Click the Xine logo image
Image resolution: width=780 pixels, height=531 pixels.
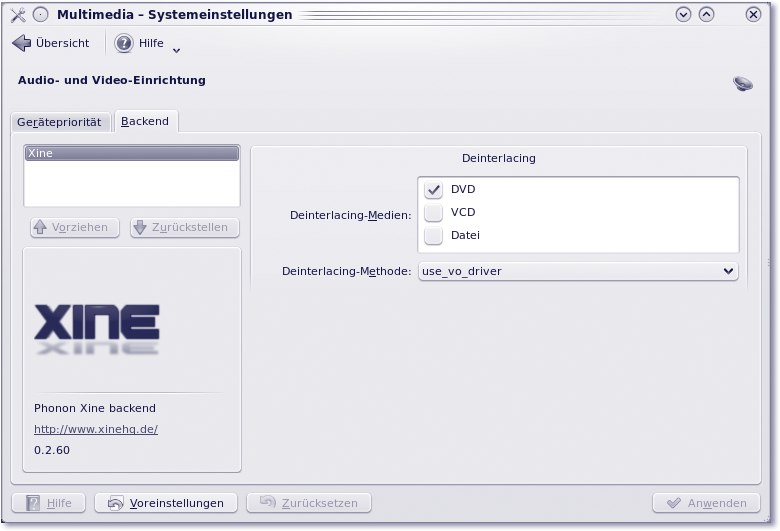(x=97, y=328)
